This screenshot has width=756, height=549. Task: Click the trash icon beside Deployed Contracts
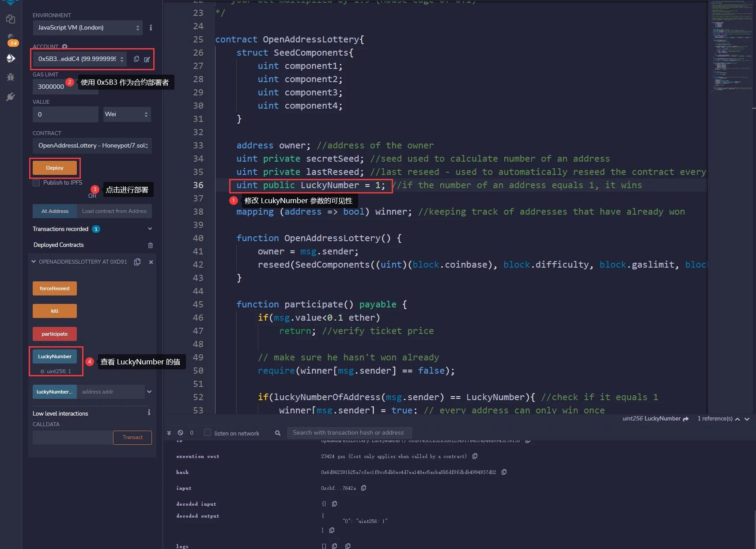pyautogui.click(x=150, y=245)
